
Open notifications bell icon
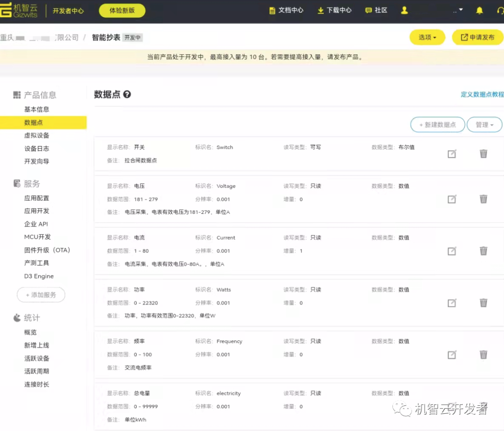pyautogui.click(x=479, y=10)
